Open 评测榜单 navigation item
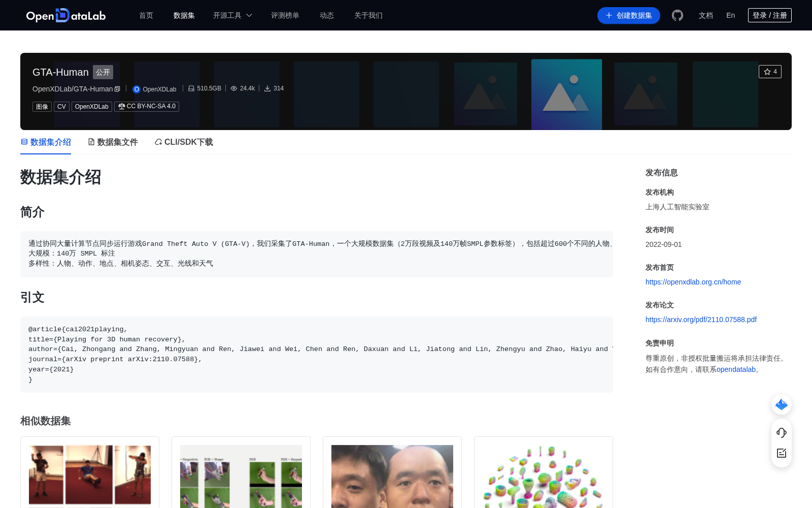812x508 pixels. coord(285,15)
